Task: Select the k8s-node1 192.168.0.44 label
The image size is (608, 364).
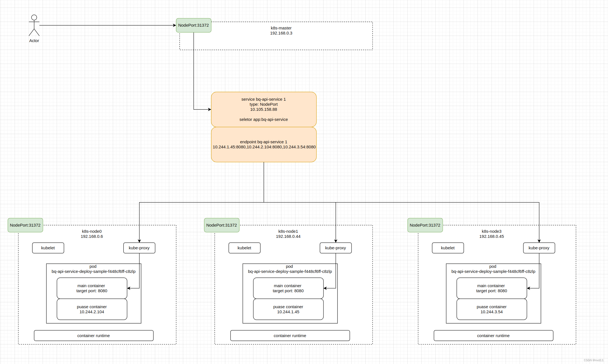Action: point(288,234)
